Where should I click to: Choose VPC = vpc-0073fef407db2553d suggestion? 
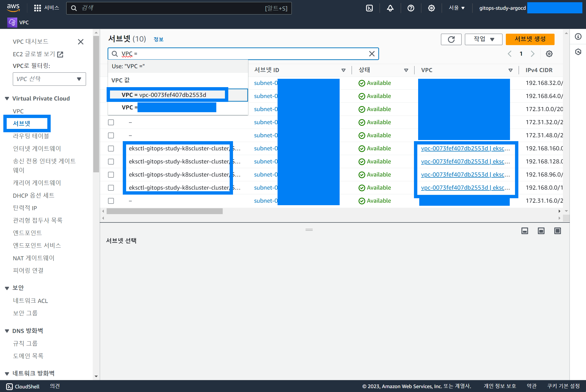click(164, 95)
